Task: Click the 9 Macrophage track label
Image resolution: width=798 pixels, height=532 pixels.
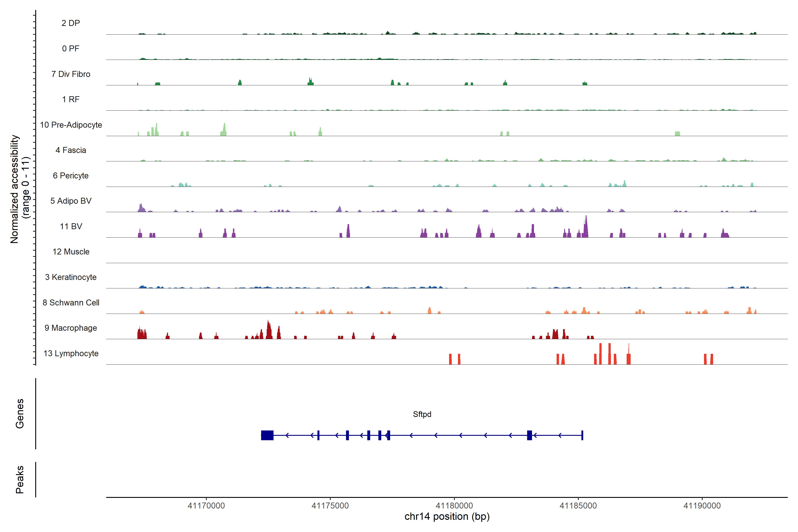Action: [70, 328]
